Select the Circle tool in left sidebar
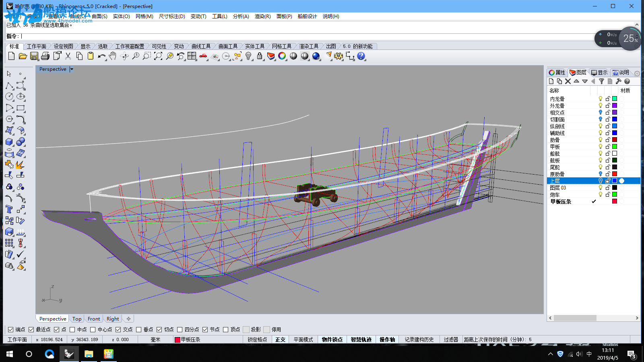The width and height of the screenshot is (644, 362). point(9,97)
